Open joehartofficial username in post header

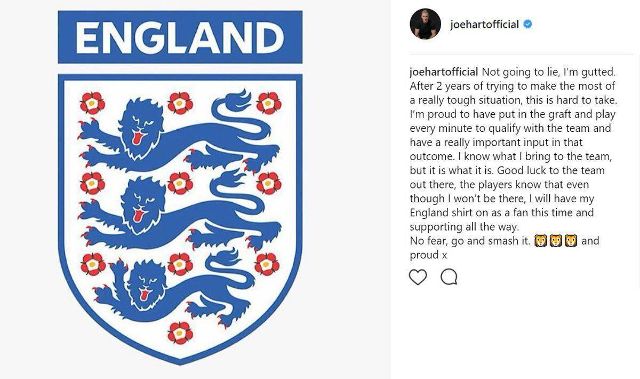coord(484,24)
